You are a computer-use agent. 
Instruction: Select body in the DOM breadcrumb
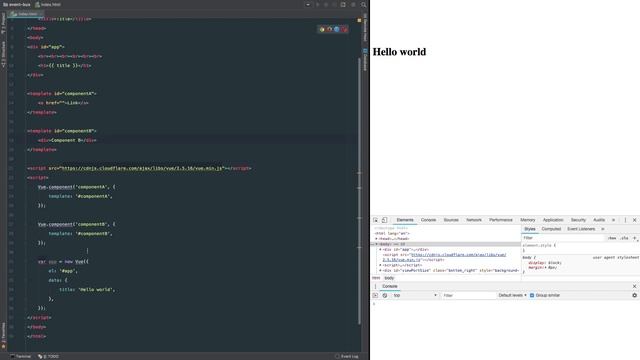pyautogui.click(x=389, y=278)
